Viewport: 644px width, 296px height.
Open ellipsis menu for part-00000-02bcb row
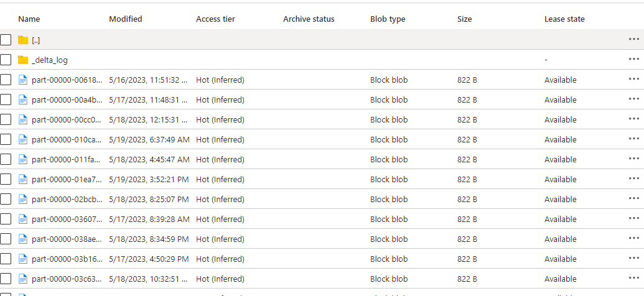click(634, 199)
